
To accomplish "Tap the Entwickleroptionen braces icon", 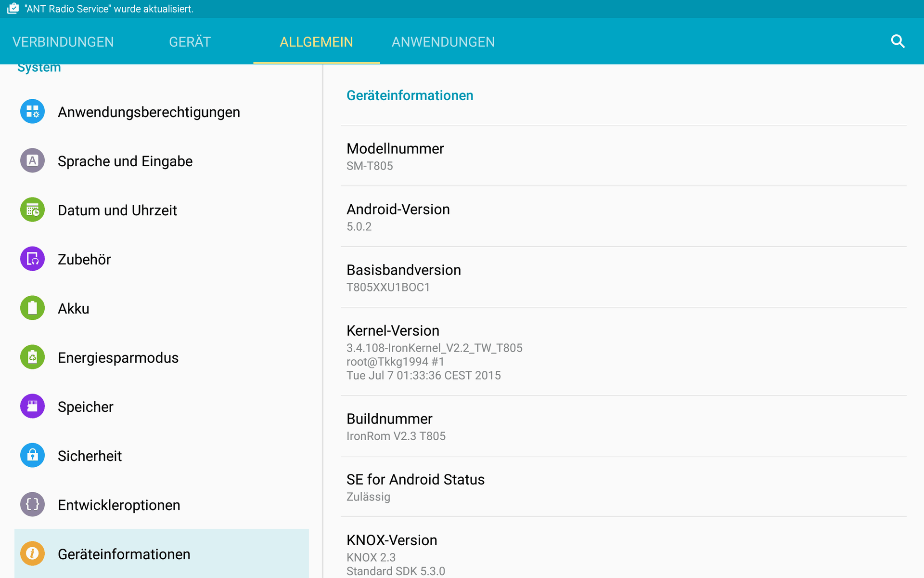I will click(x=32, y=505).
